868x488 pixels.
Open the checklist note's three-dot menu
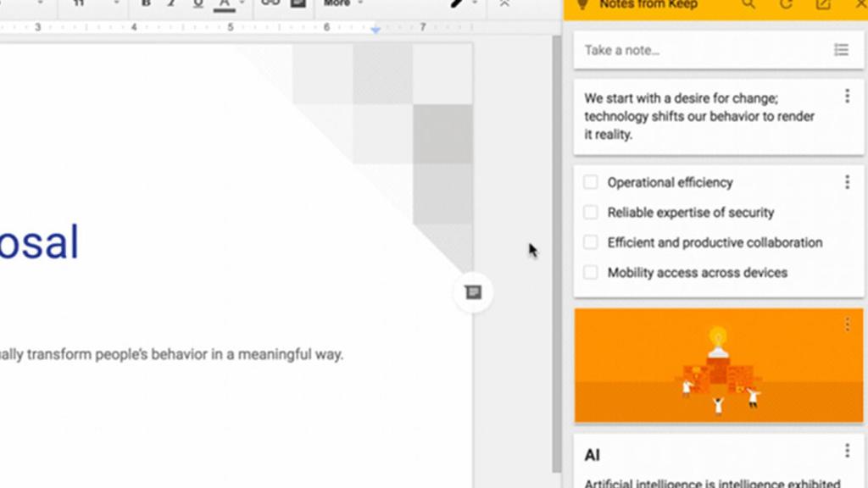847,182
